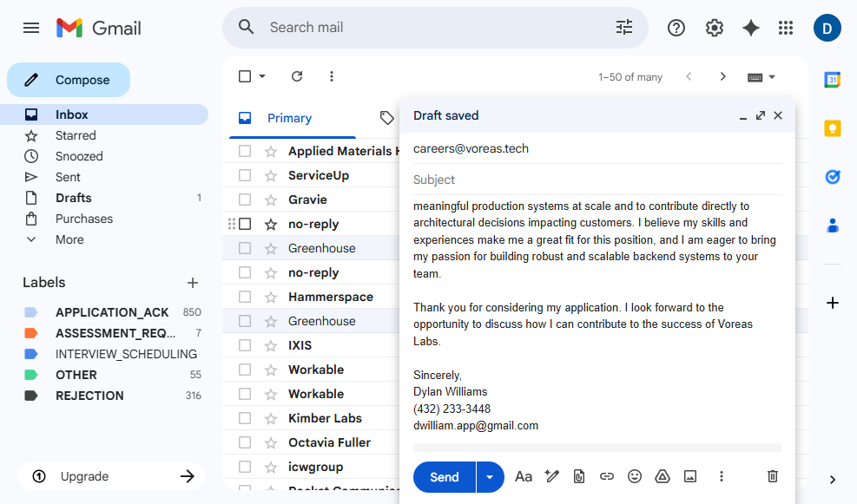The height and width of the screenshot is (504, 857).
Task: Click Compose to start a new message
Action: (x=69, y=80)
